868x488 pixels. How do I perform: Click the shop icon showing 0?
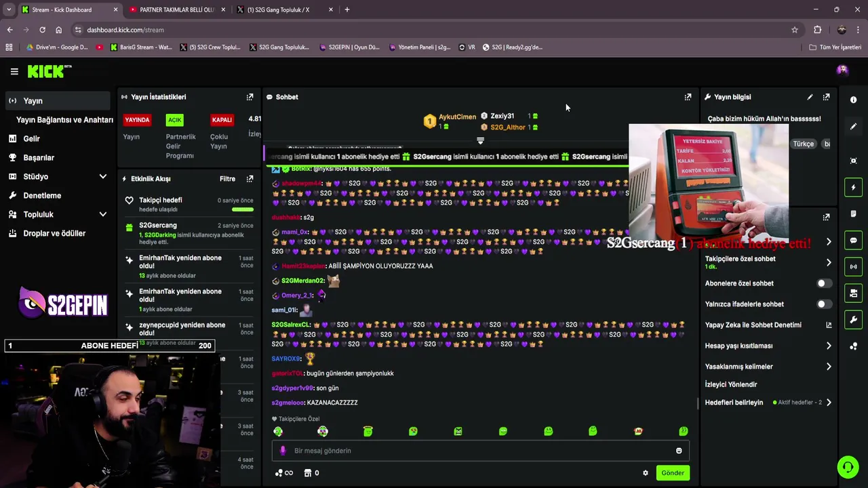tap(311, 473)
